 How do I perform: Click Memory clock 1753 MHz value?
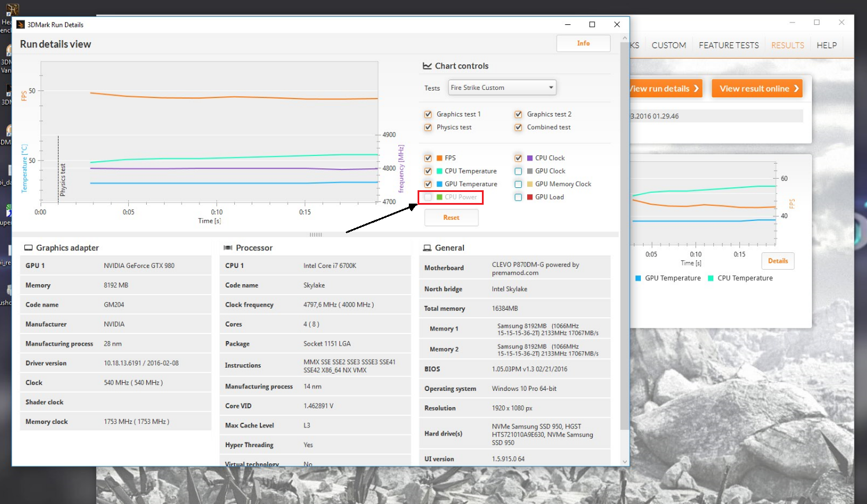click(137, 422)
